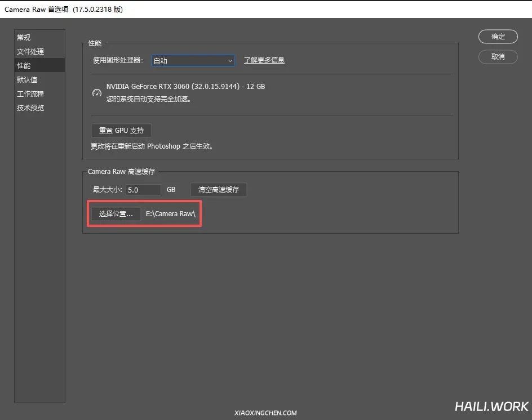
Task: Click the GPU speedometer status icon
Action: [97, 92]
